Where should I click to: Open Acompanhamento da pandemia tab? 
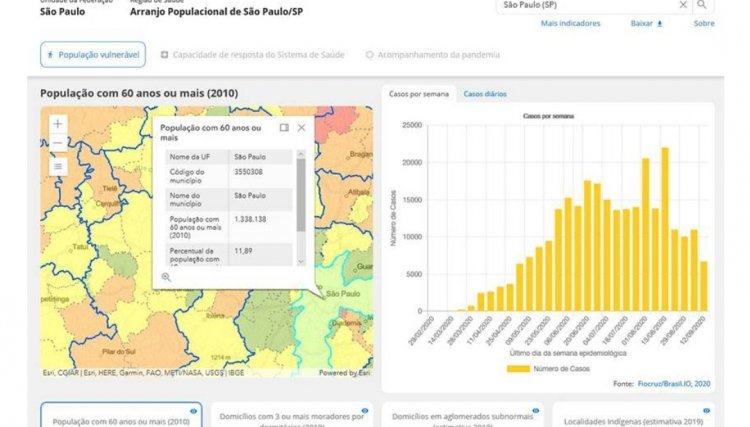pos(433,55)
